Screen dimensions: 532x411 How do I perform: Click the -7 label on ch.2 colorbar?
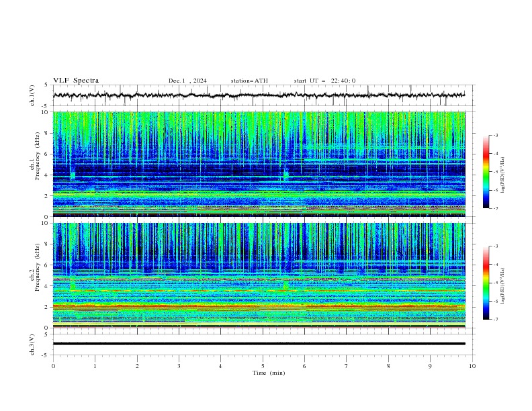(495, 319)
